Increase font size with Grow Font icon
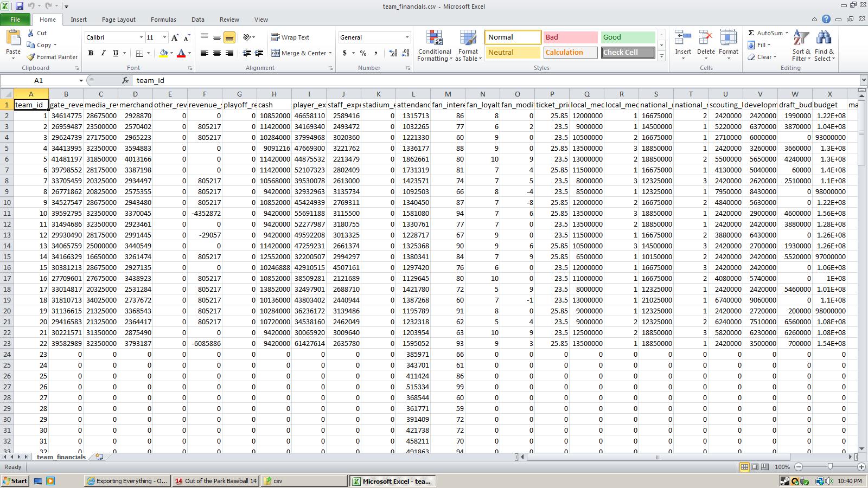This screenshot has width=868, height=488. coord(175,37)
